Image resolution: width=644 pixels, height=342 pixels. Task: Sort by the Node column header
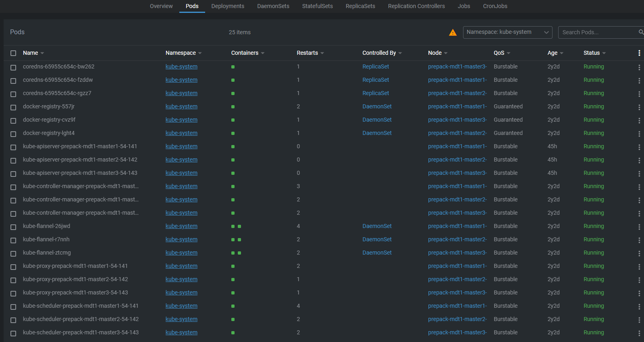438,53
